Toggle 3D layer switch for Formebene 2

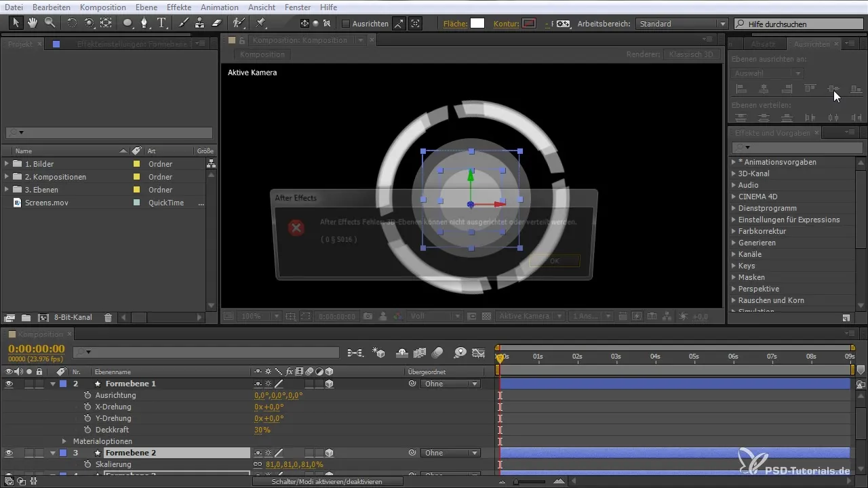(x=329, y=453)
